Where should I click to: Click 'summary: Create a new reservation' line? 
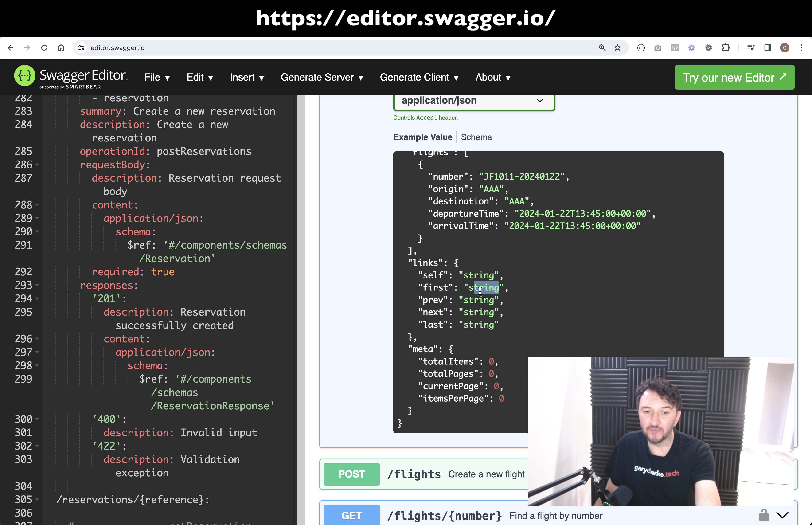coord(178,111)
